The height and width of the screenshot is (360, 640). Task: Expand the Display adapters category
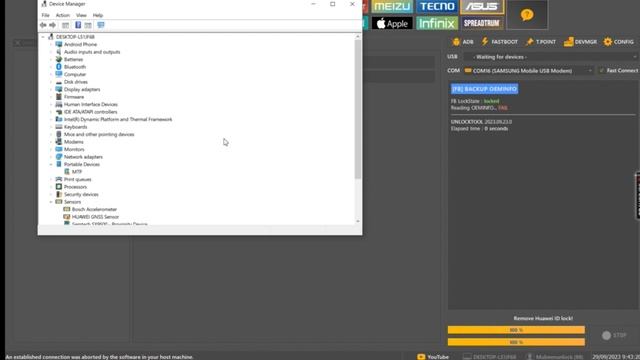51,89
